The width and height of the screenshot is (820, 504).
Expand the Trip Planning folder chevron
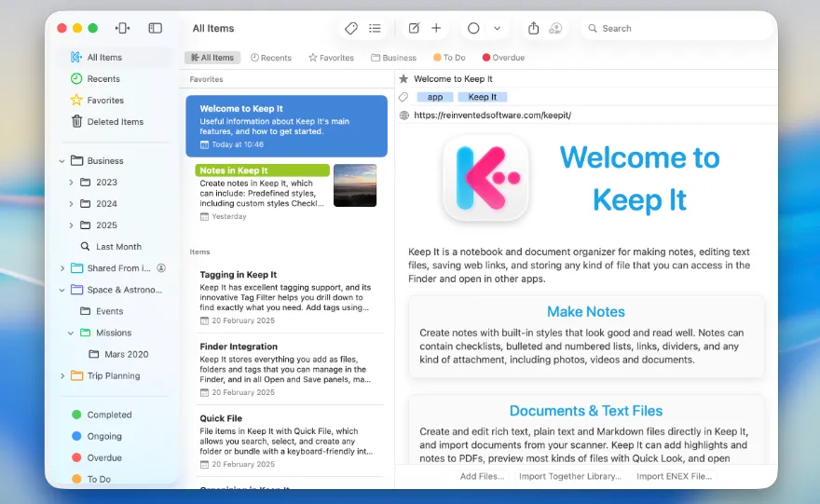(x=61, y=376)
